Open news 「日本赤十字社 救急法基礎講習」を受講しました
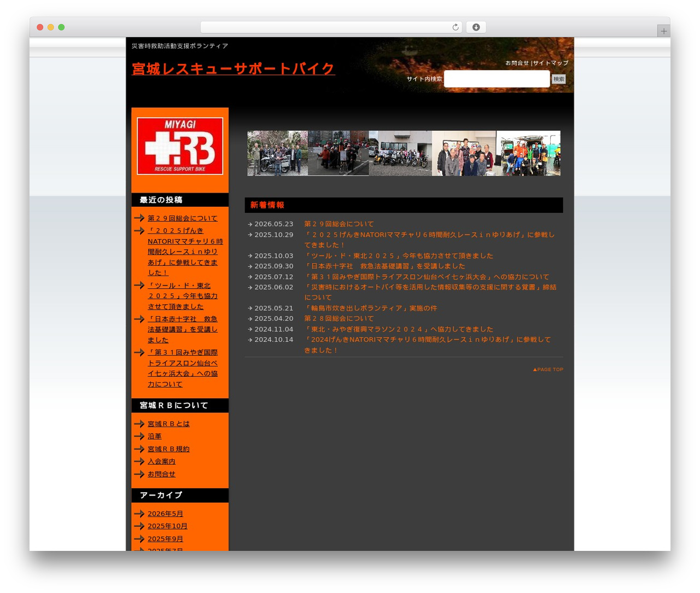 [384, 266]
